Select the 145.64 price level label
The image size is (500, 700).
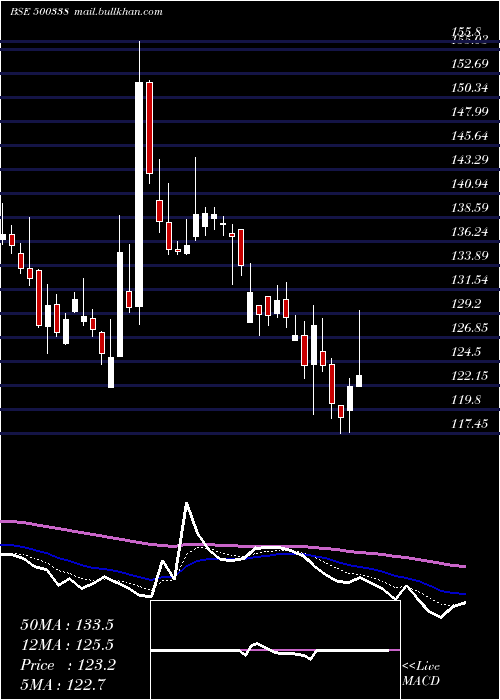point(470,136)
